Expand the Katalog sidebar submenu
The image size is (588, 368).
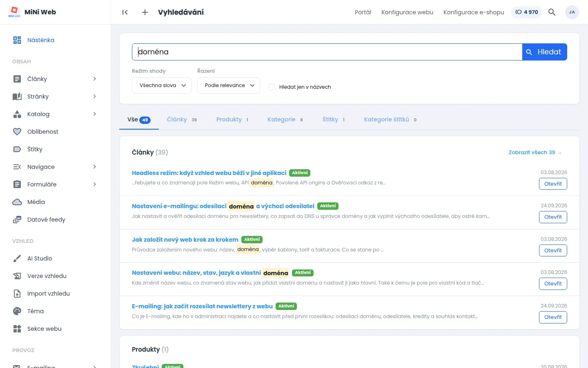point(95,114)
